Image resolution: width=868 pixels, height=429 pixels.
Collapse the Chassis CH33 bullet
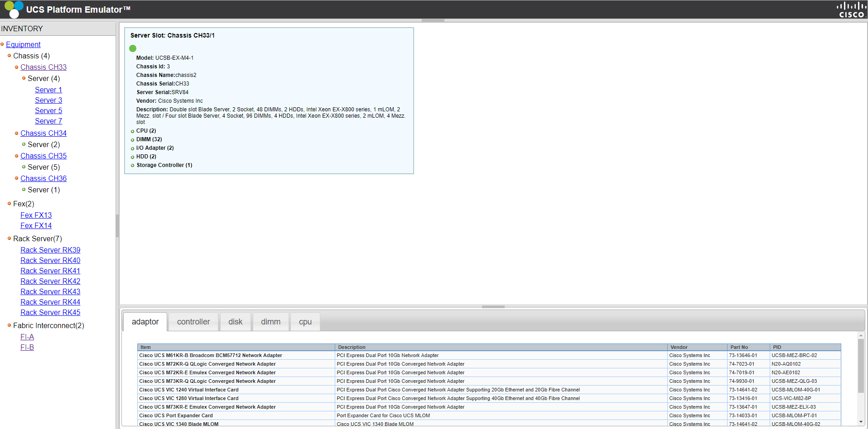point(16,67)
